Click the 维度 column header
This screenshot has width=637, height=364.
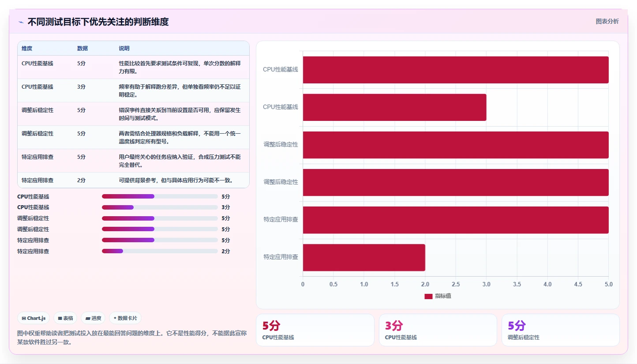click(27, 49)
